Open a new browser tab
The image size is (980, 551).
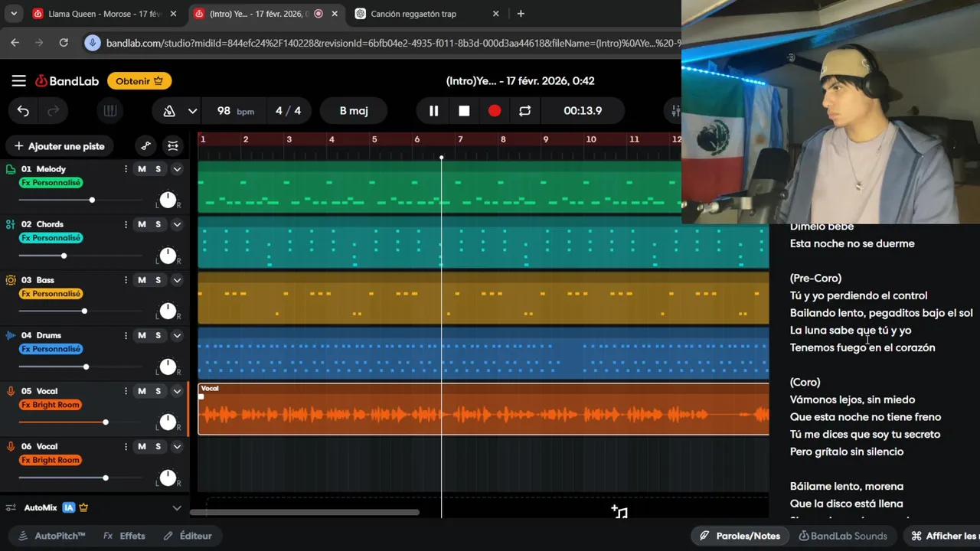click(x=521, y=14)
